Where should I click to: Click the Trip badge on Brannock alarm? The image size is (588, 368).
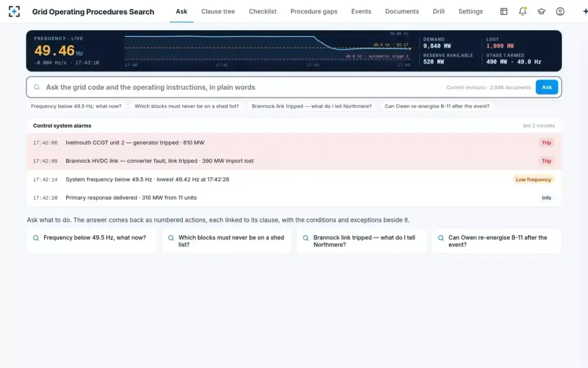pyautogui.click(x=546, y=161)
